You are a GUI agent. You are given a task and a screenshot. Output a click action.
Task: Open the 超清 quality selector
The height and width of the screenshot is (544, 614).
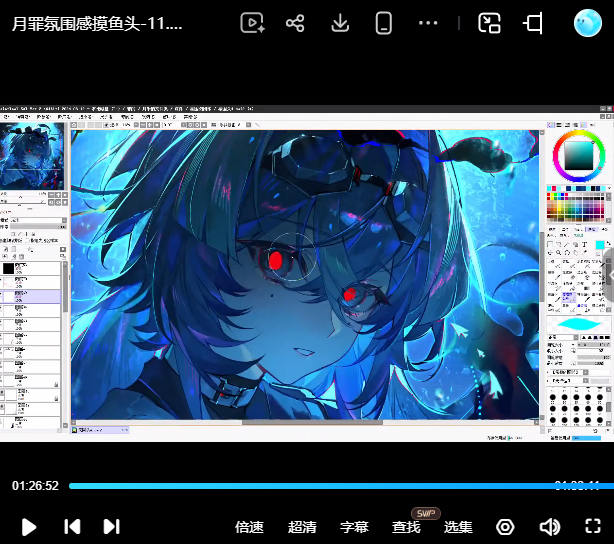coord(302,527)
